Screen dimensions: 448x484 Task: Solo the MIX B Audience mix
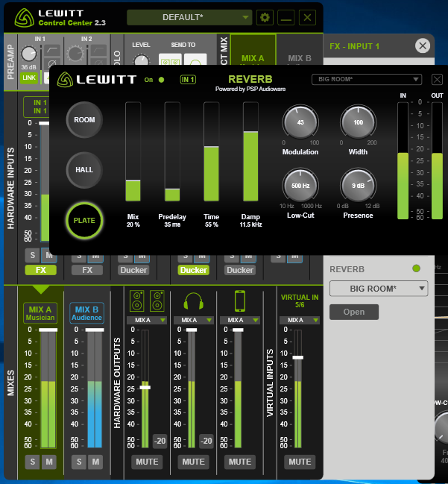tap(79, 462)
